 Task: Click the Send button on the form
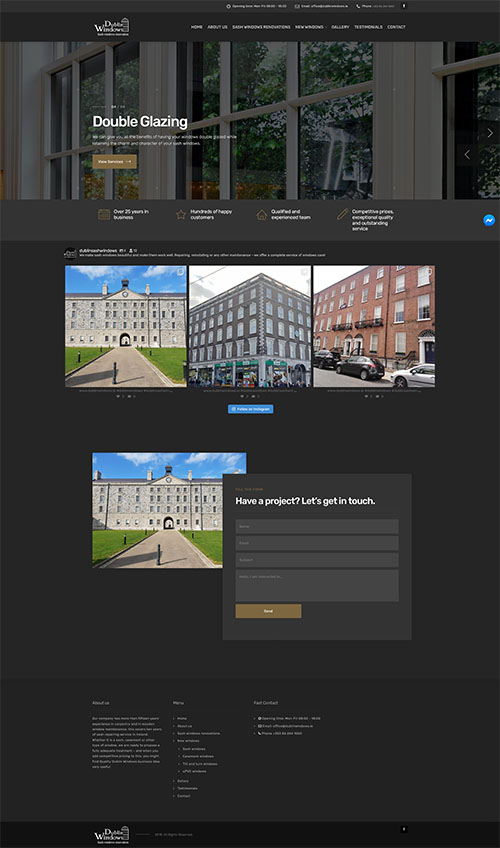pos(268,611)
